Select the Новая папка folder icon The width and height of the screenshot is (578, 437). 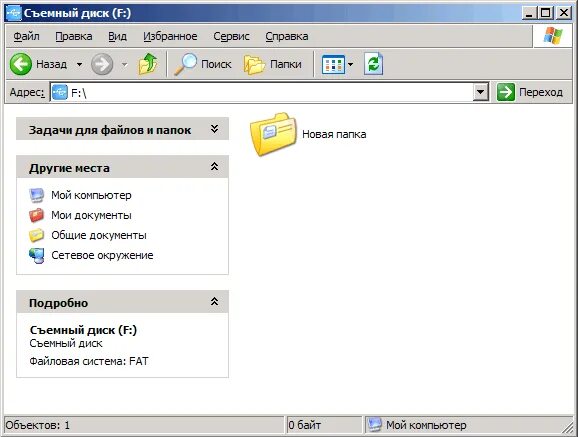[273, 134]
